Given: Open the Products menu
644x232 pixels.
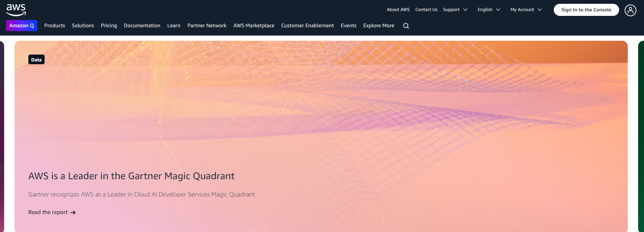Looking at the screenshot, I should coord(55,26).
